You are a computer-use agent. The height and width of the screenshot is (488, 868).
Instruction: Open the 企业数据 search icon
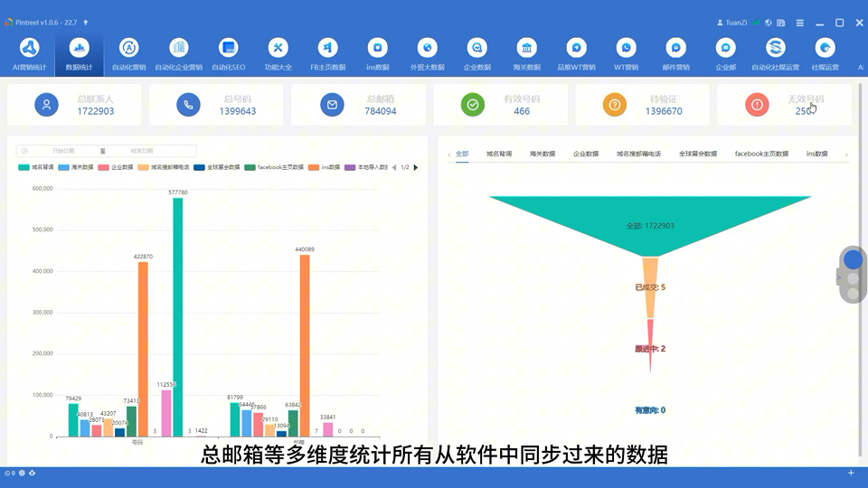(x=477, y=48)
